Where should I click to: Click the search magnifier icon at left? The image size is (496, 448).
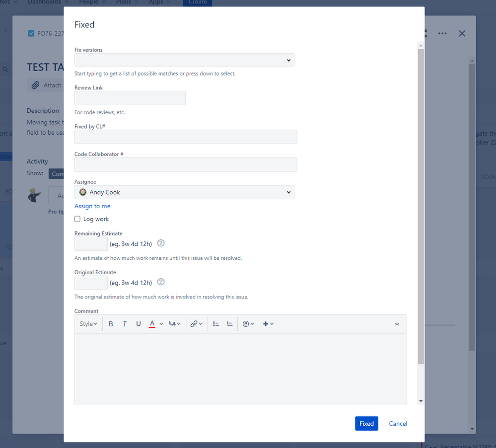(x=5, y=70)
